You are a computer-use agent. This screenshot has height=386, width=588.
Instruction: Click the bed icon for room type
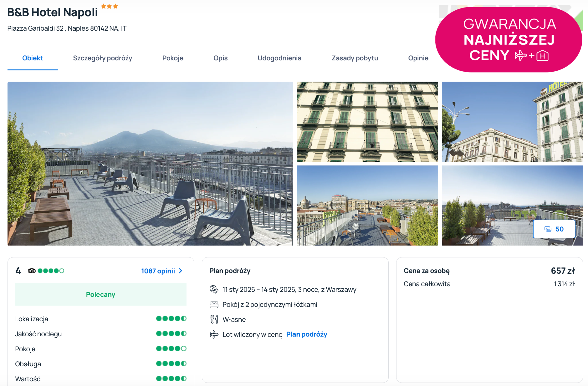tap(214, 304)
